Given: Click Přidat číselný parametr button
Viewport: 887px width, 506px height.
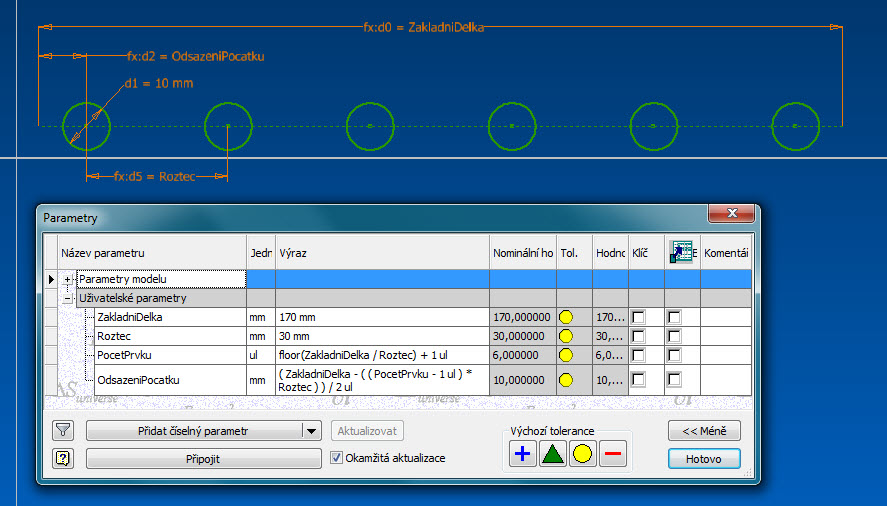Looking at the screenshot, I should [x=193, y=431].
